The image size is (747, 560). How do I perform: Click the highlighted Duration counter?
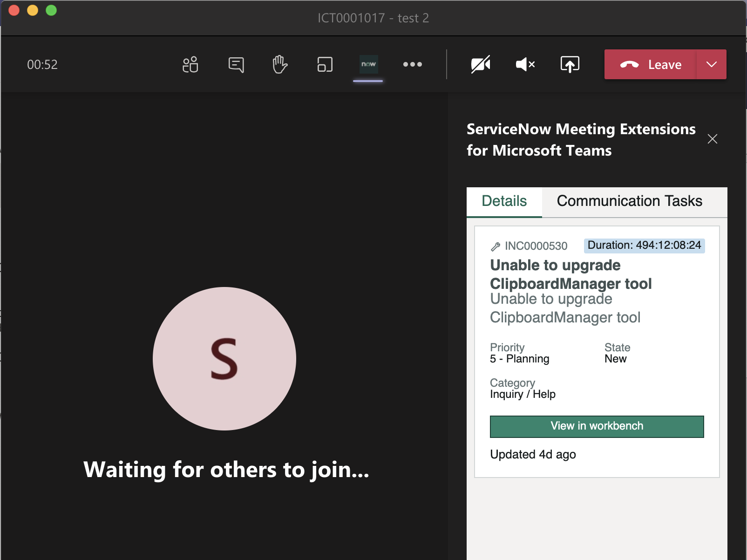point(644,246)
